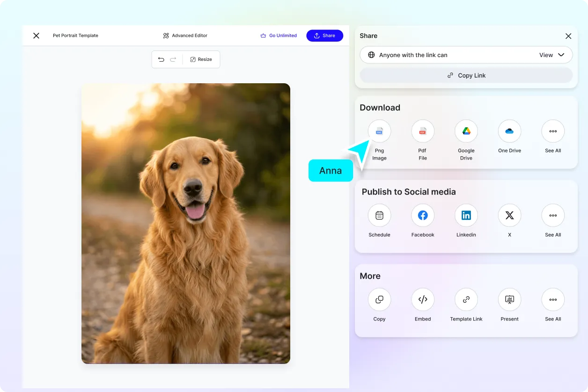Redo the last edit

point(173,59)
